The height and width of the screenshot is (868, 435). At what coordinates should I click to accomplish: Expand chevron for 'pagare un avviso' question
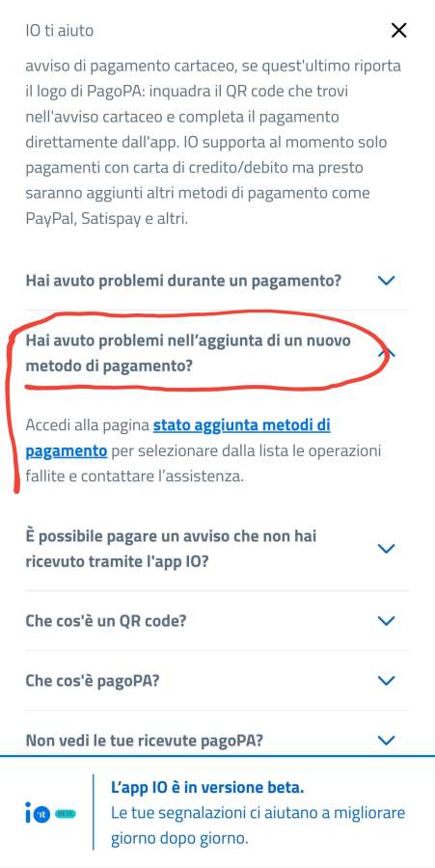pyautogui.click(x=386, y=549)
